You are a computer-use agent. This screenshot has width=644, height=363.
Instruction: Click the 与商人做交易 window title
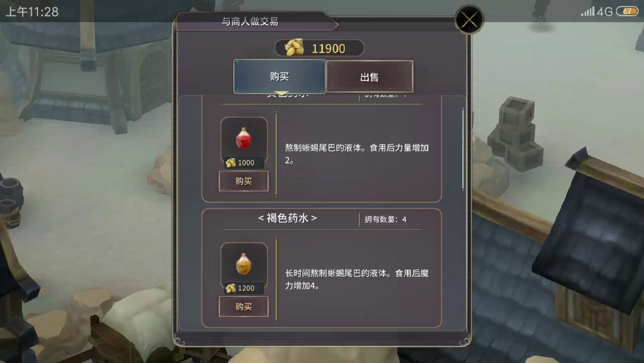pyautogui.click(x=250, y=21)
